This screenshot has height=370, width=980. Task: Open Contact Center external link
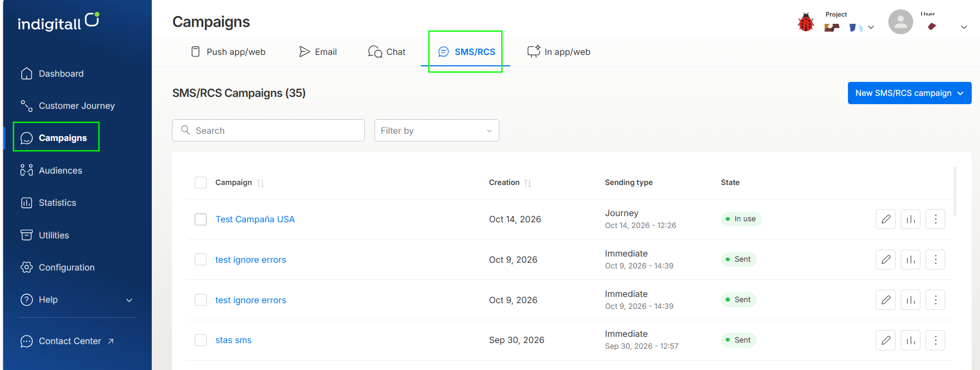(x=67, y=341)
